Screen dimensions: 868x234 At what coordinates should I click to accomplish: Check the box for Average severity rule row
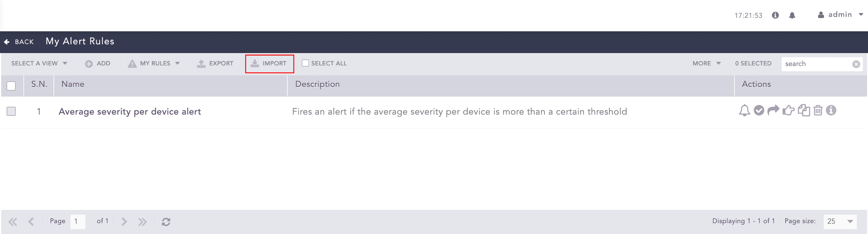coord(11,112)
